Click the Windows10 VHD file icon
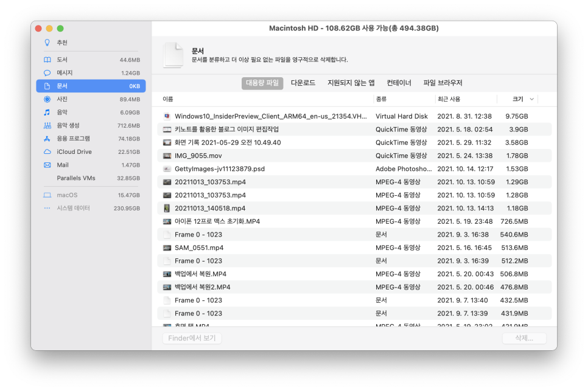The image size is (588, 391). (x=167, y=117)
